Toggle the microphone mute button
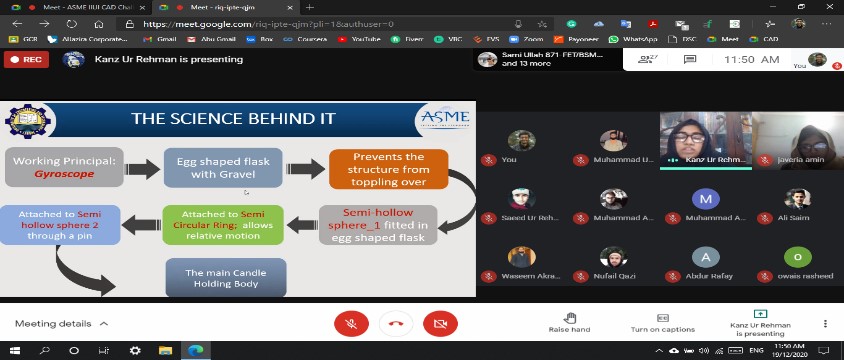Image resolution: width=844 pixels, height=360 pixels. click(x=351, y=324)
